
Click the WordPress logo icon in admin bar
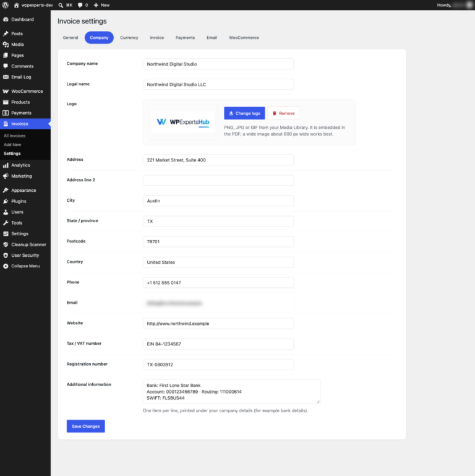coord(6,5)
